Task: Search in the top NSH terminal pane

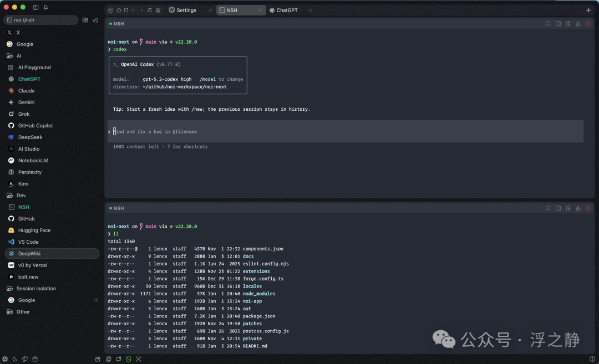Action: [548, 24]
